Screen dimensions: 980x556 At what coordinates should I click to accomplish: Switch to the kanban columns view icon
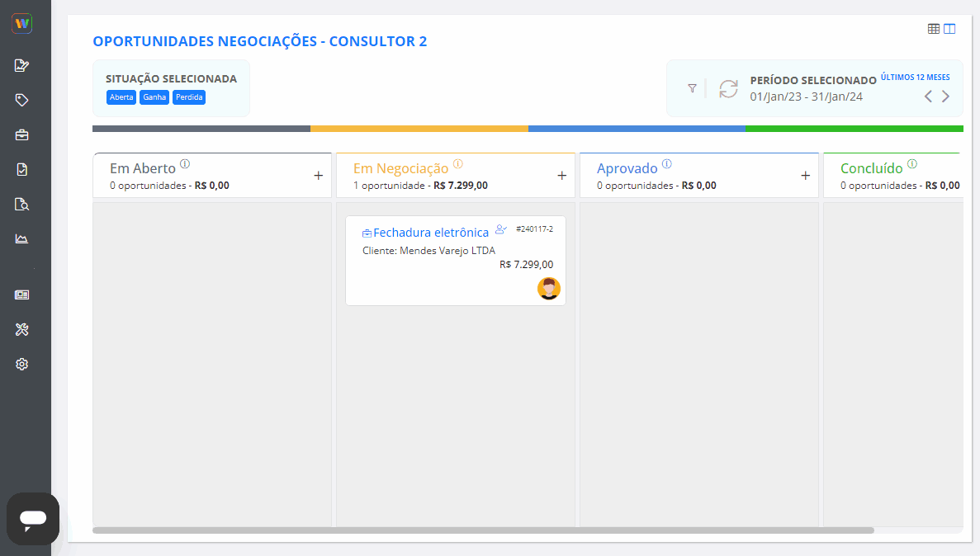click(949, 28)
